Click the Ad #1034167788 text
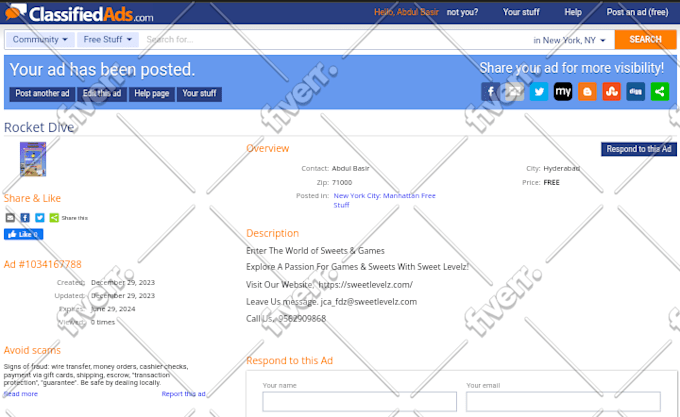 (42, 264)
